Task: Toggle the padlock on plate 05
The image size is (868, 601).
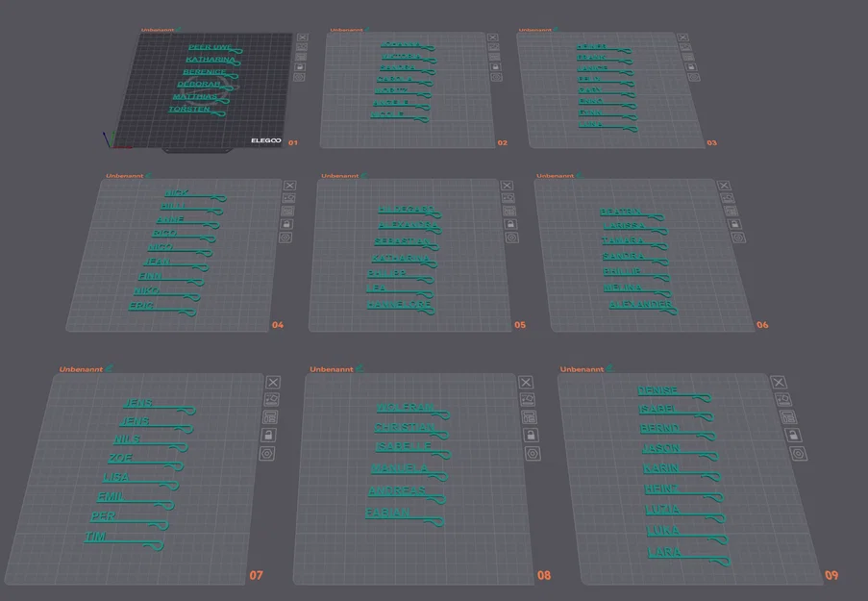Action: click(510, 224)
